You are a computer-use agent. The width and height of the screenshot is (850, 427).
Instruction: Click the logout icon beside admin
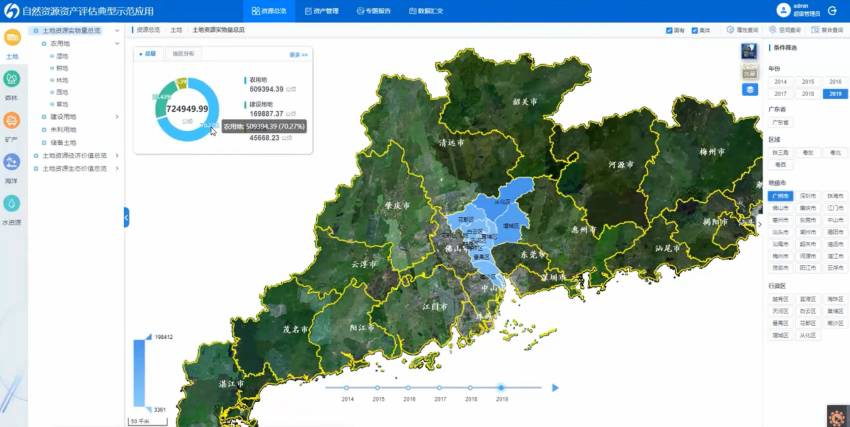coord(833,10)
